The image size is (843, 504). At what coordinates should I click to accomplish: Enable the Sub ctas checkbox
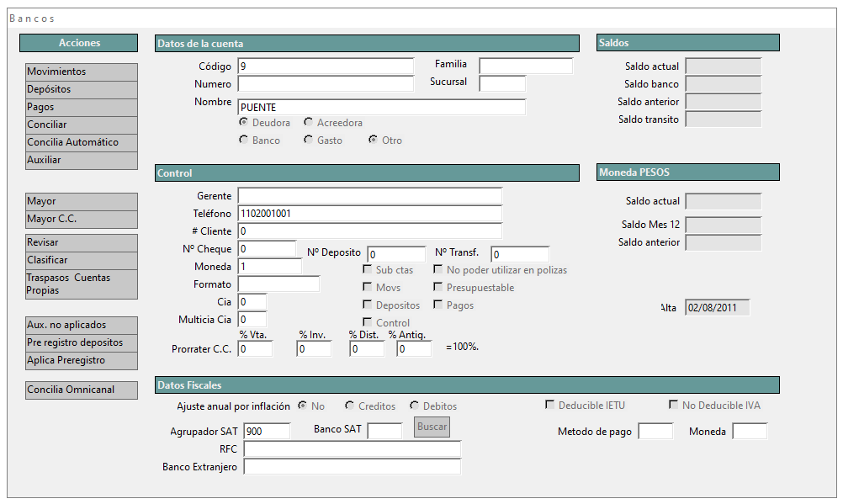(x=368, y=270)
